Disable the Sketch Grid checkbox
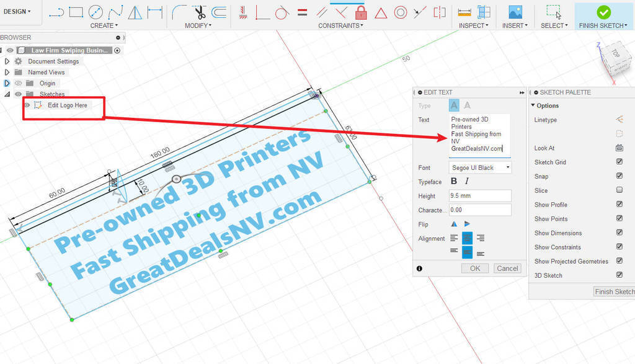This screenshot has height=364, width=635. pyautogui.click(x=619, y=162)
